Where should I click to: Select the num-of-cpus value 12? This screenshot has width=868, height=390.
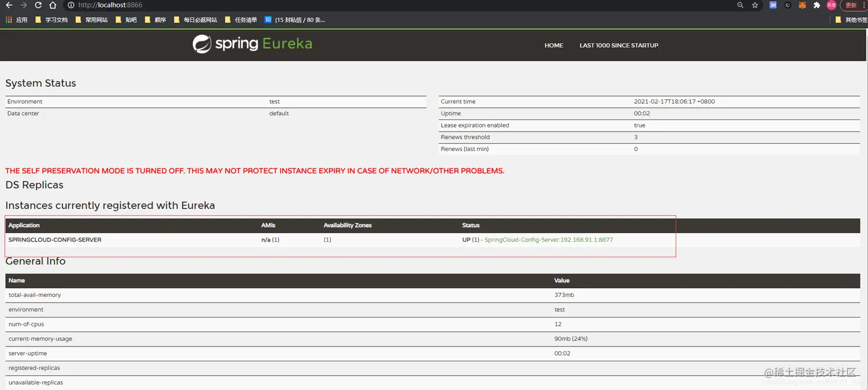[x=557, y=324]
